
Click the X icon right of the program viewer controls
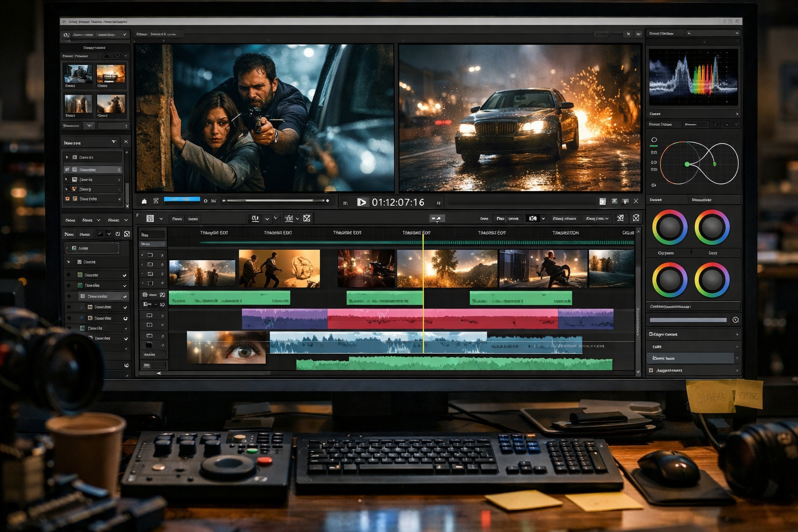coord(636,201)
